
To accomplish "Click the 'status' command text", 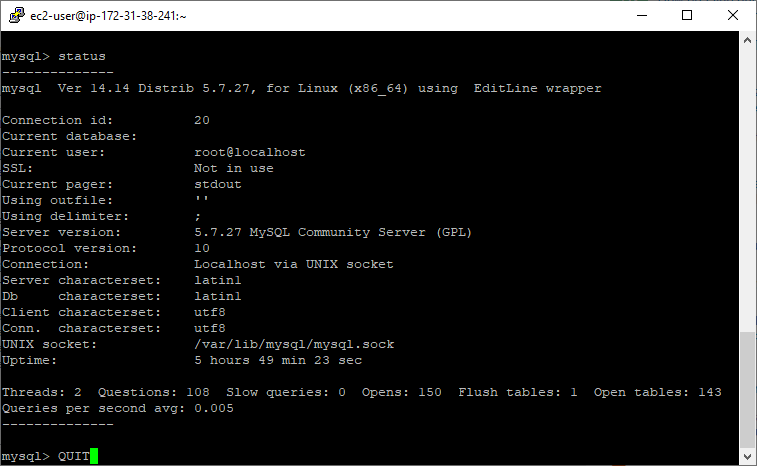I will pos(82,56).
